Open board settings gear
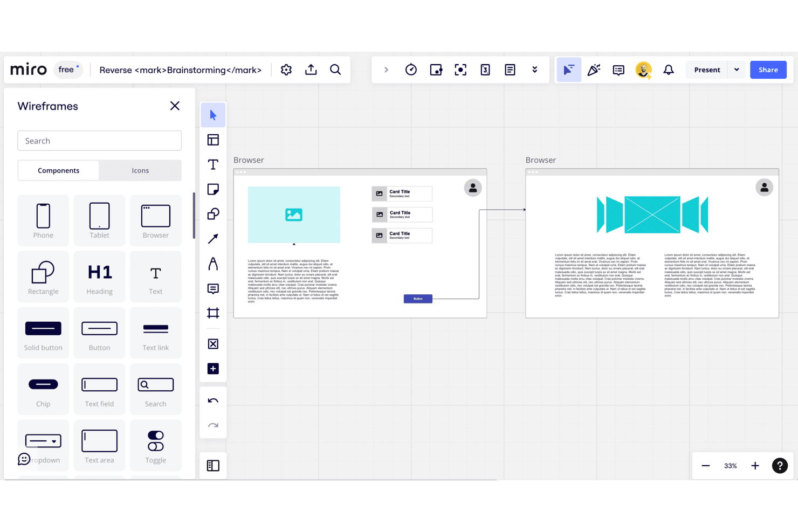Screen dimensions: 798x532 click(286, 70)
